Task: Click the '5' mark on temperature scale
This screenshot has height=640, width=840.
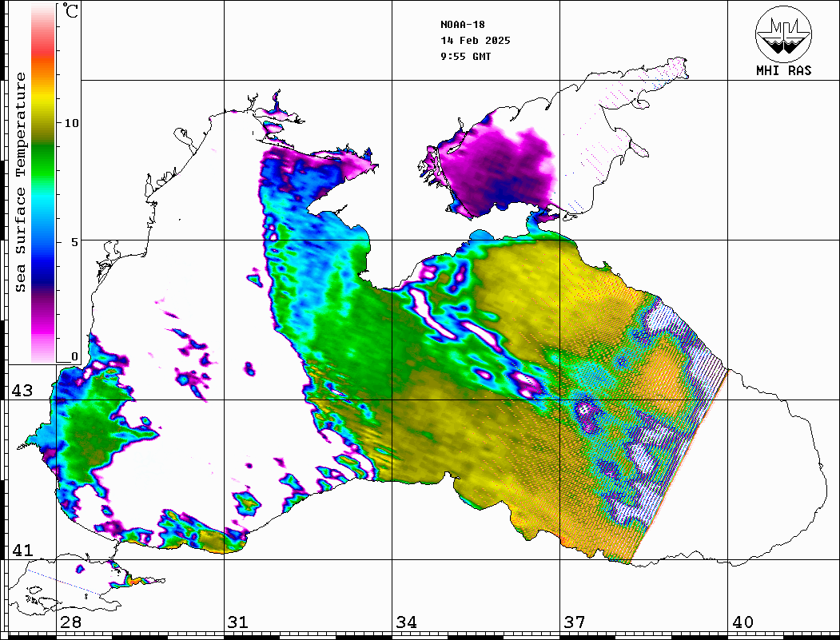Action: pyautogui.click(x=74, y=242)
